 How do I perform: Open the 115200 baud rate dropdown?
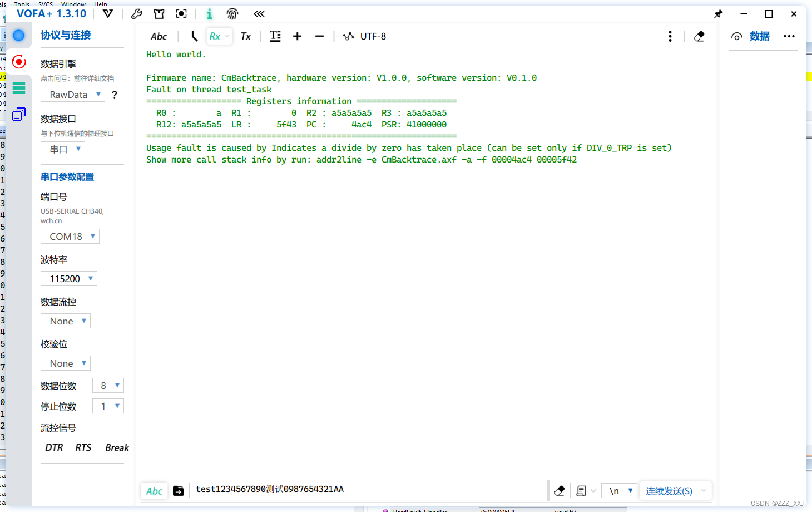click(69, 279)
